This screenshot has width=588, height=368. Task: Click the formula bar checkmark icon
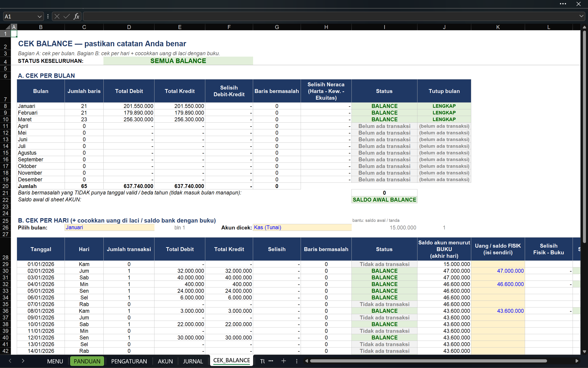(67, 16)
